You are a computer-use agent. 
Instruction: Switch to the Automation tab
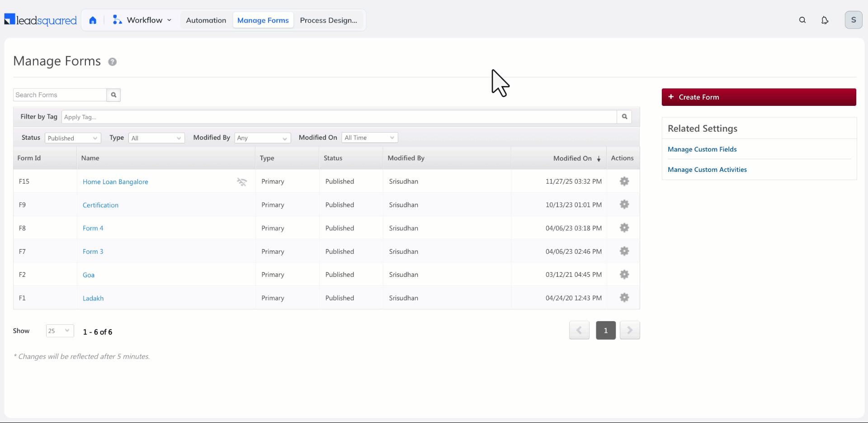pos(206,20)
